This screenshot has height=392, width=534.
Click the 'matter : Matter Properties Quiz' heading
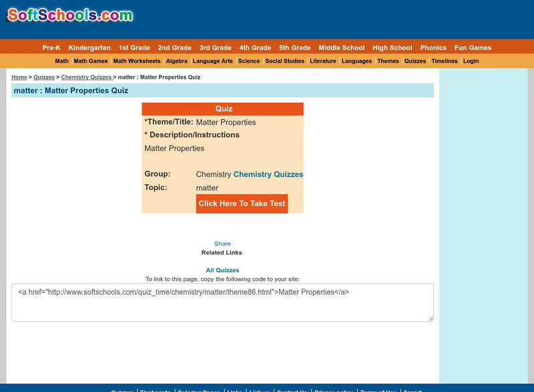pyautogui.click(x=71, y=91)
